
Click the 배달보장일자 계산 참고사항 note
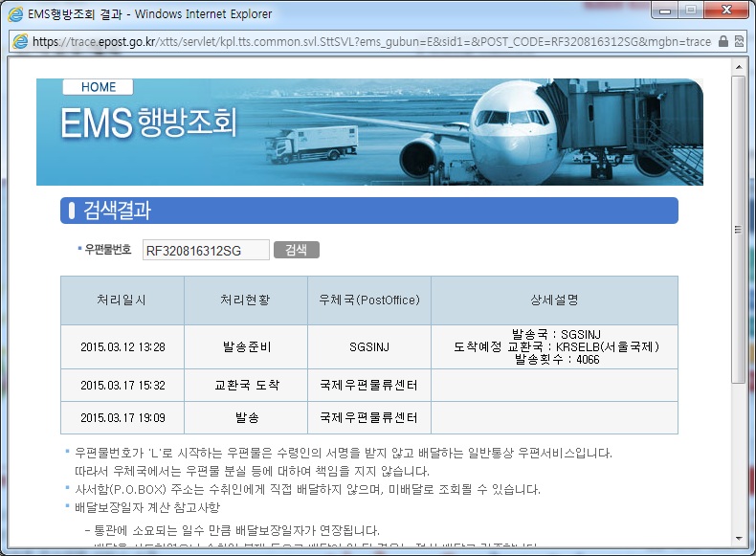(x=147, y=507)
